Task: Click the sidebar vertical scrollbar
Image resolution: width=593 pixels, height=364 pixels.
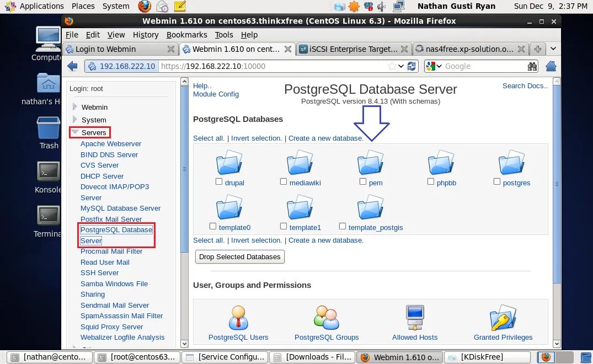Action: click(185, 169)
